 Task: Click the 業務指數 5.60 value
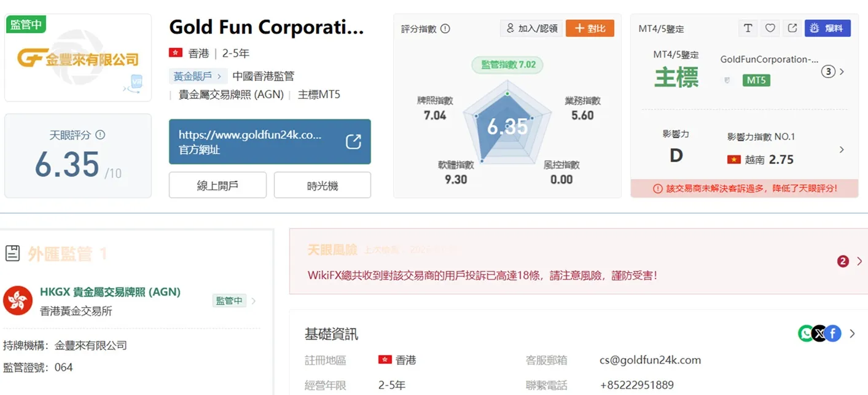(582, 115)
